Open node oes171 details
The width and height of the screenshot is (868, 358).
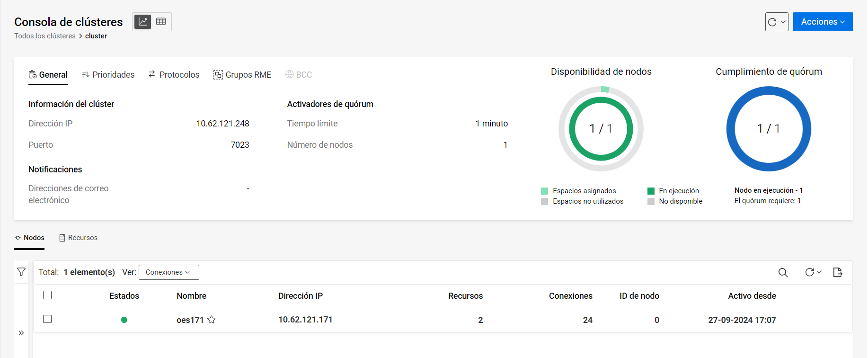(x=190, y=320)
